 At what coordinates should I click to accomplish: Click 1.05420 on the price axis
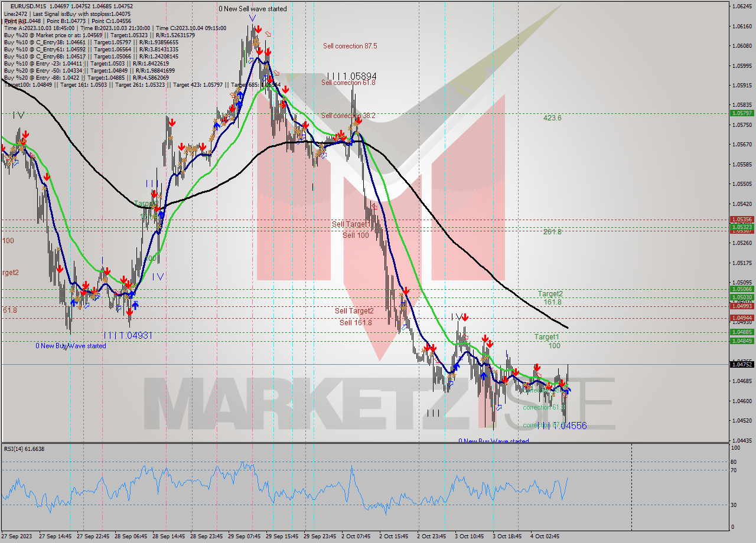click(x=742, y=204)
